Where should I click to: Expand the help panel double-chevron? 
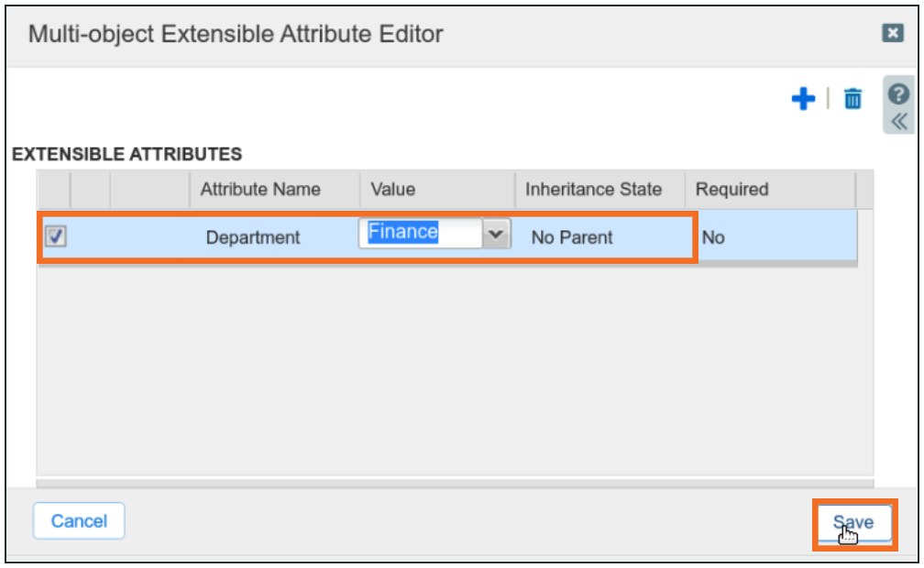(899, 121)
